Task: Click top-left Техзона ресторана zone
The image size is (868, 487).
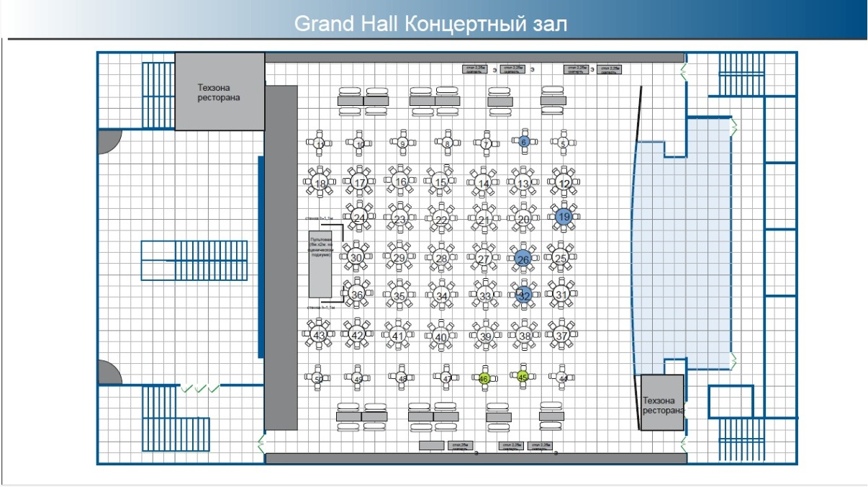Action: click(x=220, y=91)
